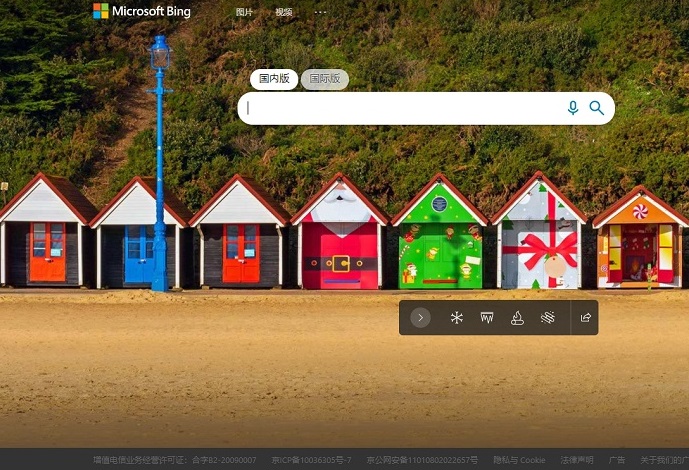The width and height of the screenshot is (689, 470).
Task: Open the 京ICP备10036305号-7 registration link
Action: 311,460
